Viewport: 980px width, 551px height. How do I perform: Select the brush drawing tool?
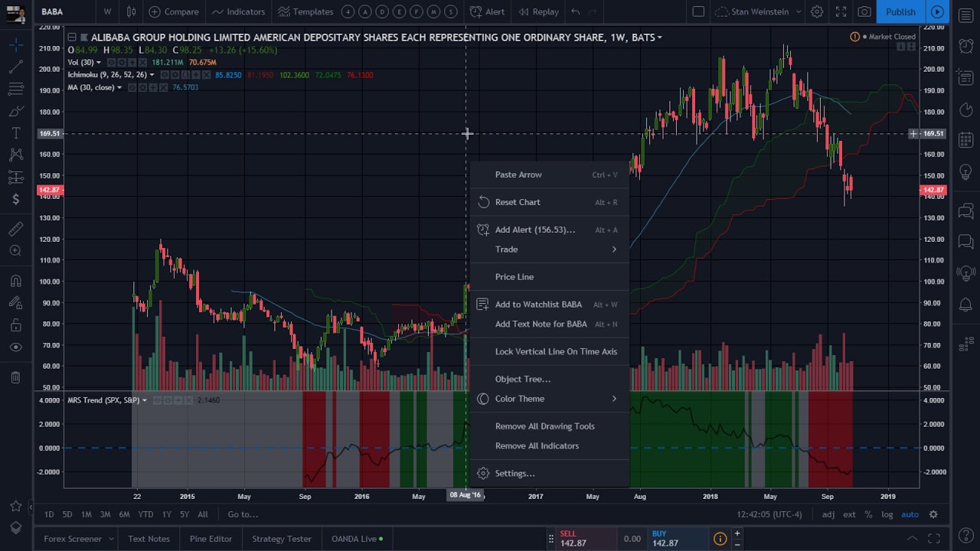click(15, 112)
